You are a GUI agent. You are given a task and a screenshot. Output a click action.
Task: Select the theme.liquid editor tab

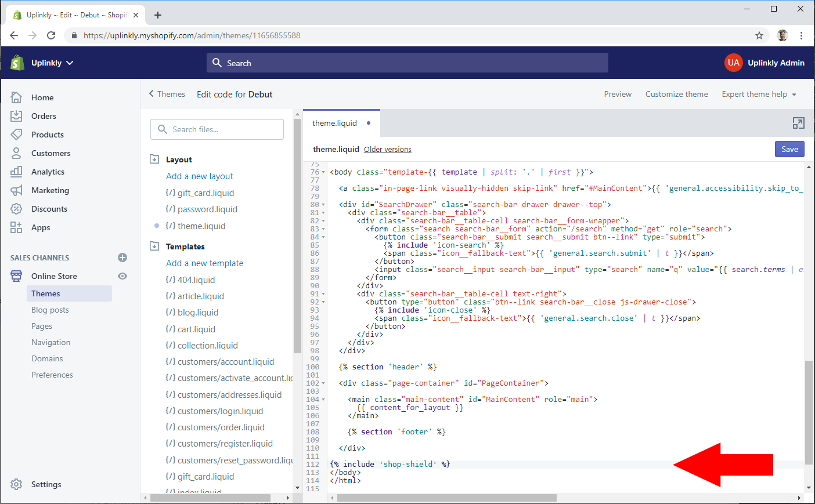[x=335, y=124]
